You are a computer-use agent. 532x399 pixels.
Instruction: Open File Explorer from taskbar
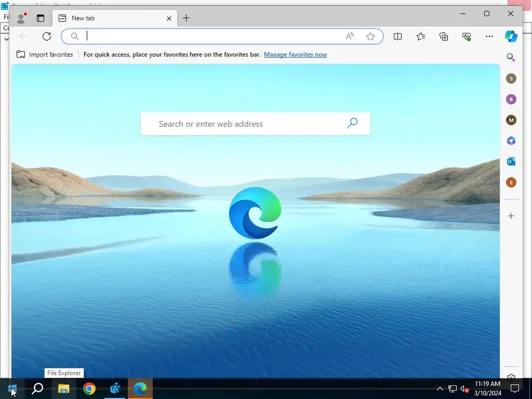[x=63, y=389]
